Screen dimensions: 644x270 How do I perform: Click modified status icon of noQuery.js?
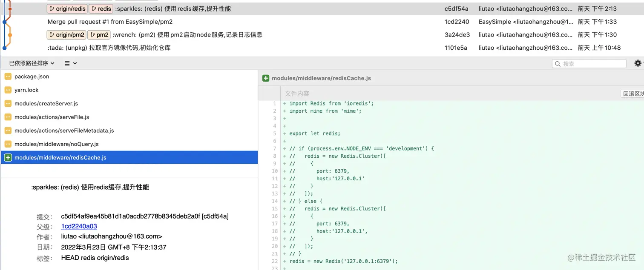pos(8,144)
